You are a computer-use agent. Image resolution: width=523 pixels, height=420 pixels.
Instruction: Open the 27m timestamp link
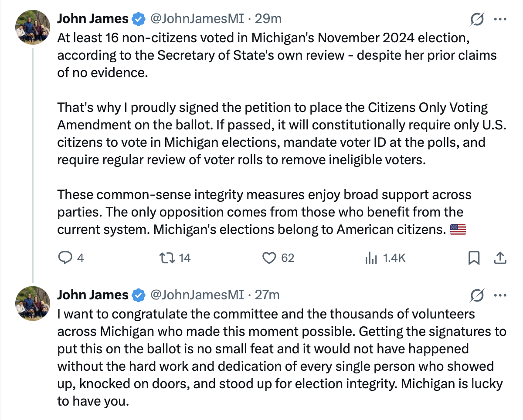coord(267,295)
